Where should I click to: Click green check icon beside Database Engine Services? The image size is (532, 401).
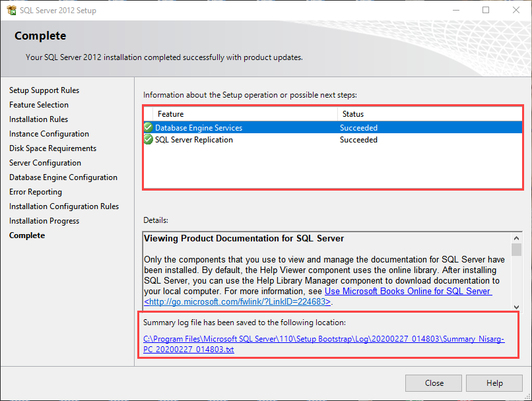click(149, 127)
